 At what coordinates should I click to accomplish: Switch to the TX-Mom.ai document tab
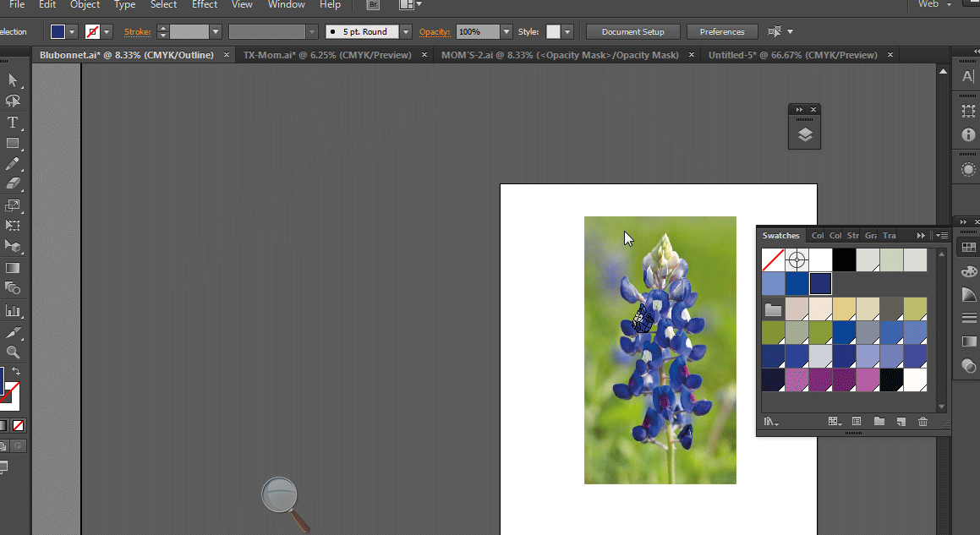(327, 55)
